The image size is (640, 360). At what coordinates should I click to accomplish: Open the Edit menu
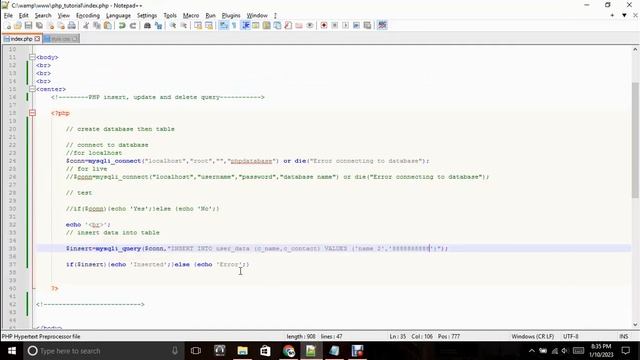point(24,16)
